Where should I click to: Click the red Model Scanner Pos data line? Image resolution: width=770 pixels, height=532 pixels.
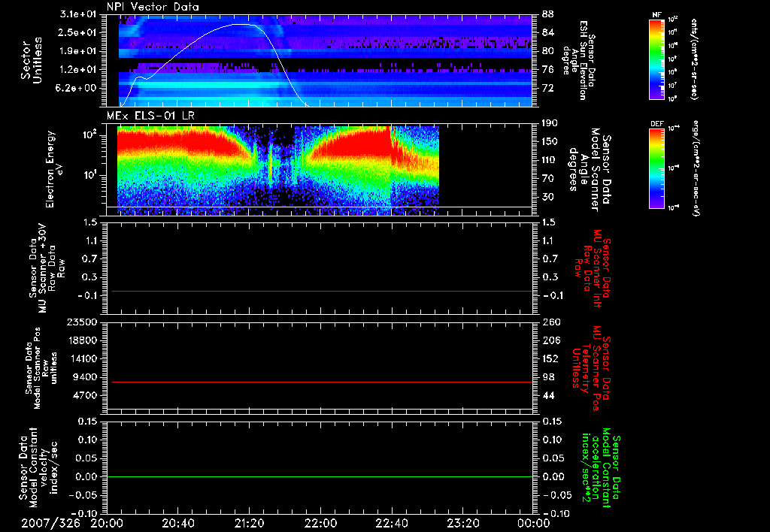pyautogui.click(x=322, y=382)
